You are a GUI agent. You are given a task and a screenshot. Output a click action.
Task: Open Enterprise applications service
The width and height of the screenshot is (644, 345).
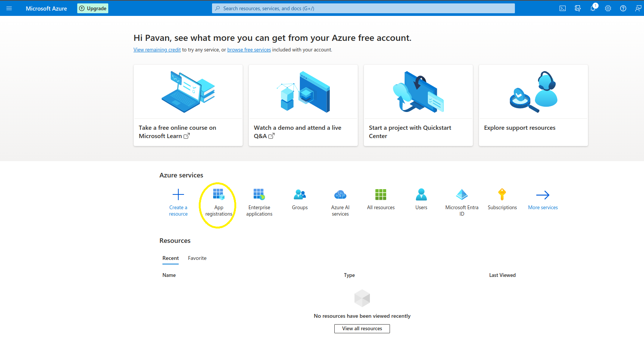click(x=259, y=202)
